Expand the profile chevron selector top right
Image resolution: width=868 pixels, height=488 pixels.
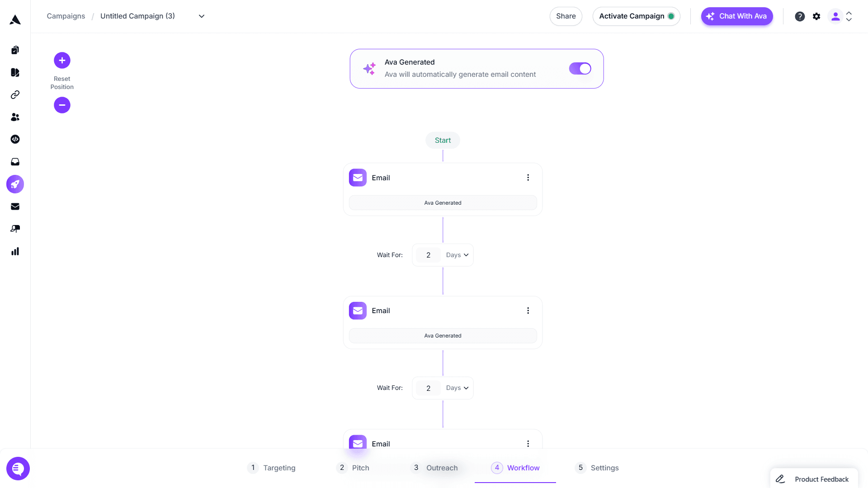click(849, 16)
